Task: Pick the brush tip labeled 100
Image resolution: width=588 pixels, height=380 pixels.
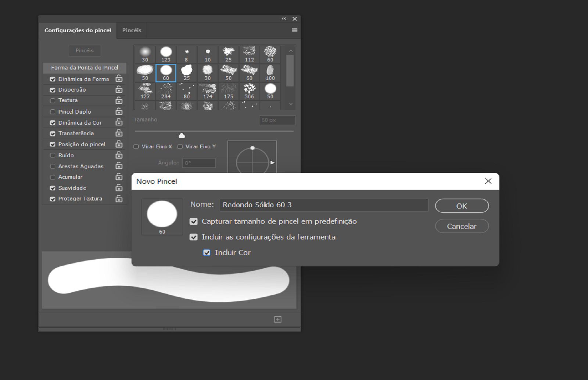Action: click(x=270, y=73)
